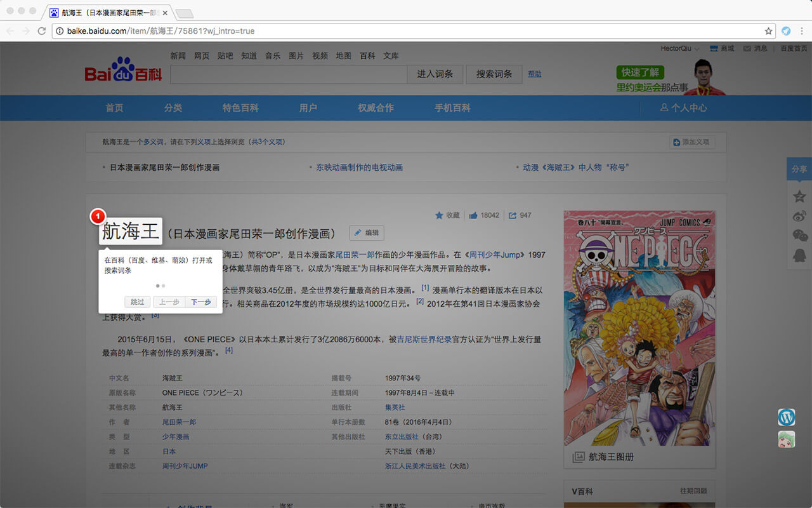Viewport: 812px width, 508px height.
Task: Click the 分享 sidebar label
Action: [x=799, y=170]
